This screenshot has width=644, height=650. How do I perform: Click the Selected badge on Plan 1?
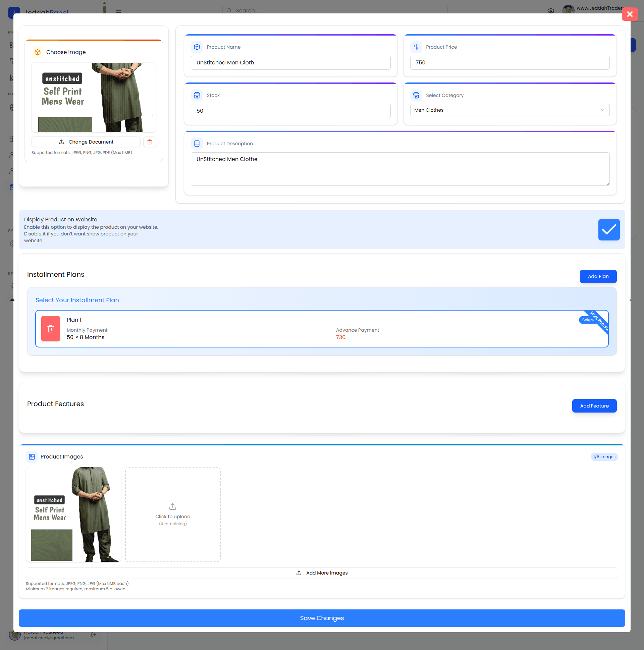coord(587,320)
